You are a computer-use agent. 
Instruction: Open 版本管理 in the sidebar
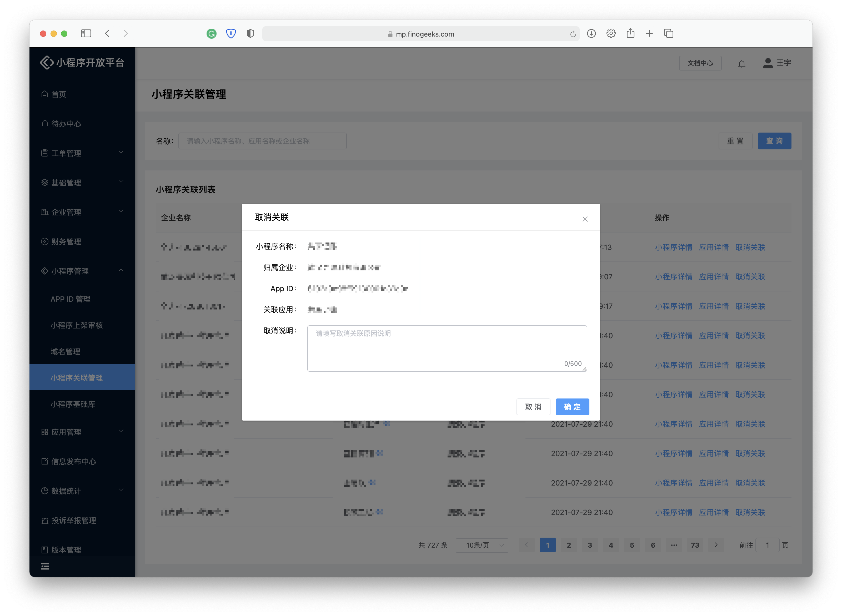click(x=82, y=550)
